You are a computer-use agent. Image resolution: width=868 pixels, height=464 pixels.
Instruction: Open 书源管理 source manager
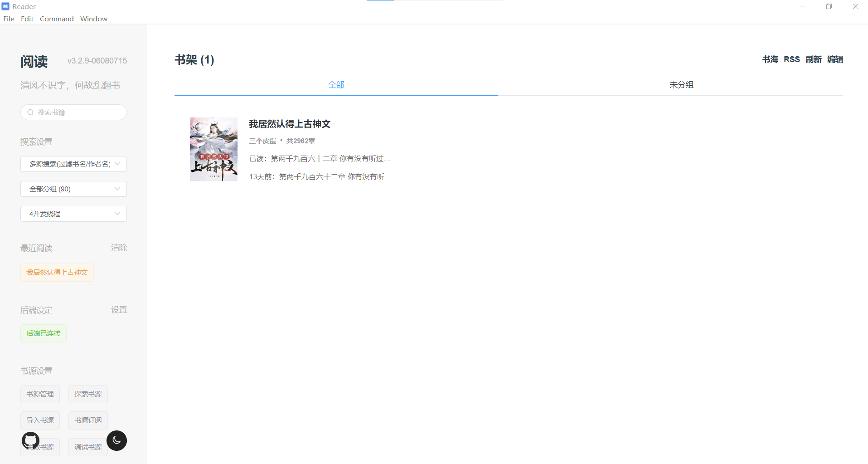click(39, 394)
